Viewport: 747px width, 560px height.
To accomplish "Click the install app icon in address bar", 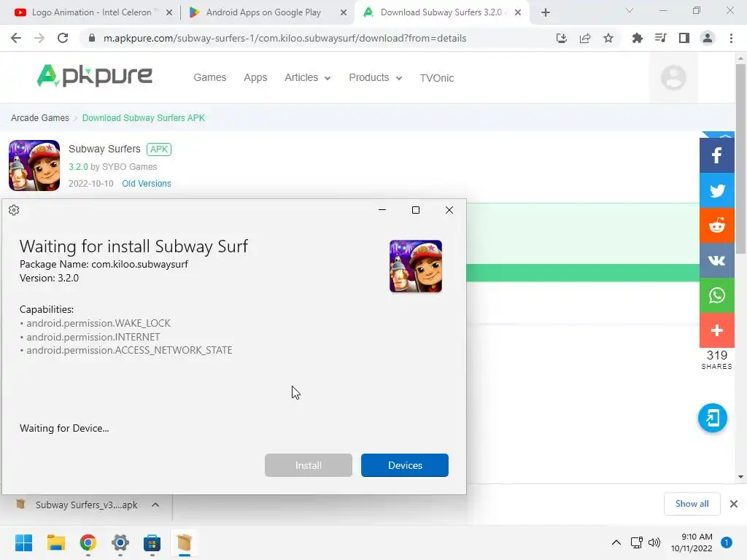I will [562, 38].
